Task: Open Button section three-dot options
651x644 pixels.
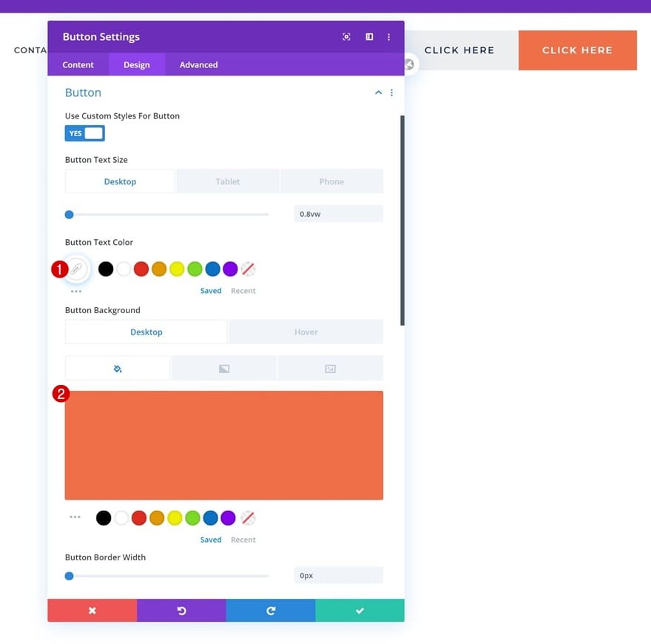Action: [x=391, y=93]
